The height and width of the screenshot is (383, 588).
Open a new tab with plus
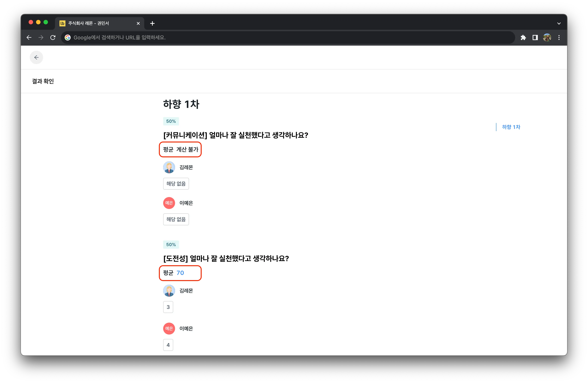(x=152, y=23)
